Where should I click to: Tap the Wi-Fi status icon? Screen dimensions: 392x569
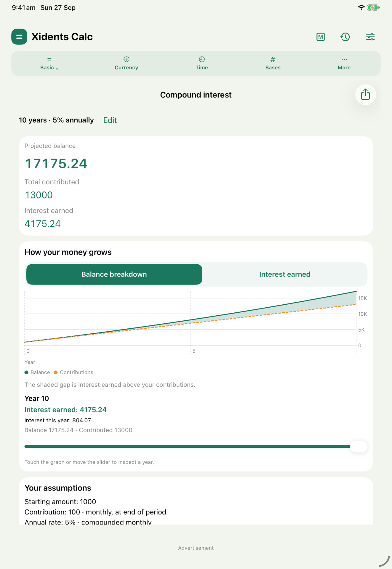[361, 8]
